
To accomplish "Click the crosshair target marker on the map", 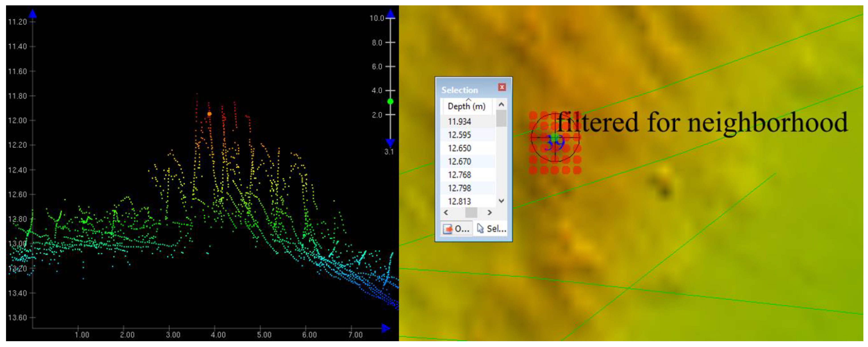I will point(555,138).
